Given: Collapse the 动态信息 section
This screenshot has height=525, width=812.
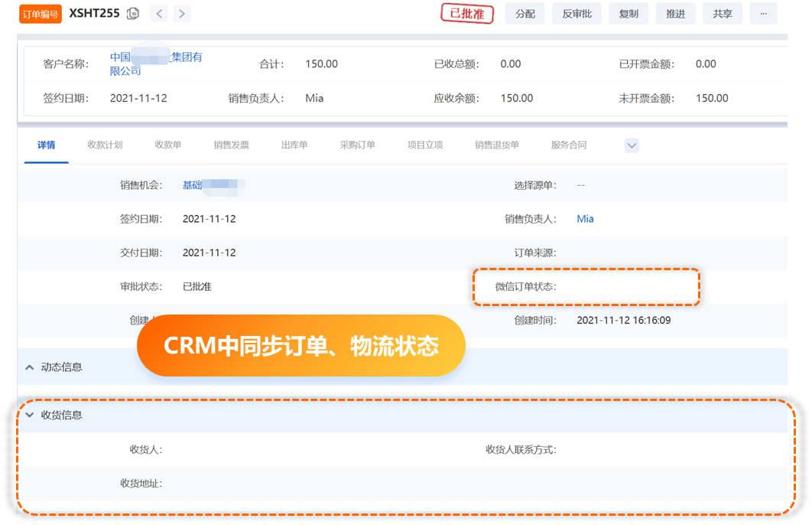Looking at the screenshot, I should click(30, 367).
